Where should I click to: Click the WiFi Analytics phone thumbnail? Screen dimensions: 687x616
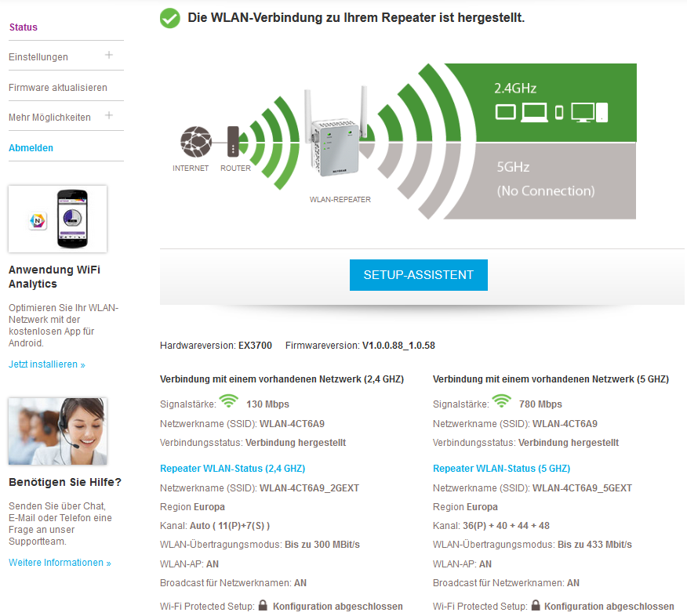pos(57,219)
